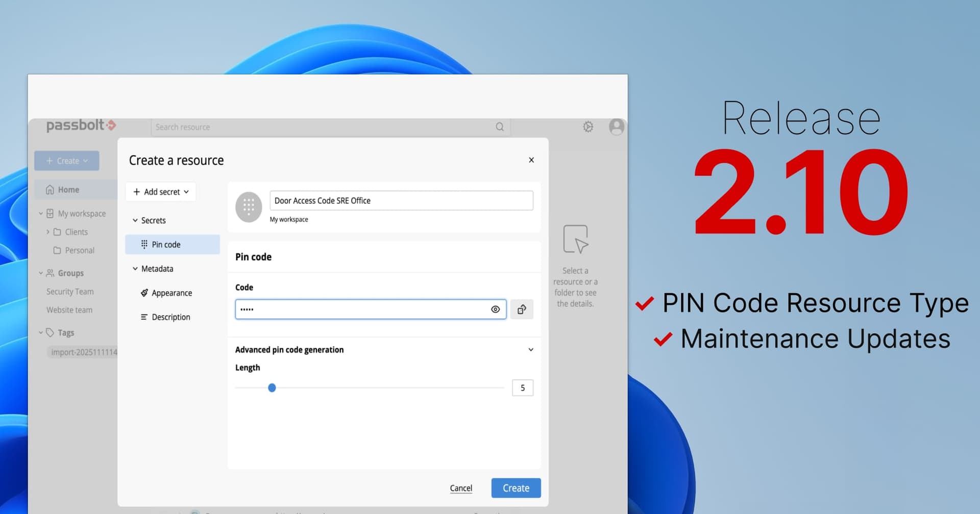
Task: Click the search magnifier icon
Action: (500, 127)
